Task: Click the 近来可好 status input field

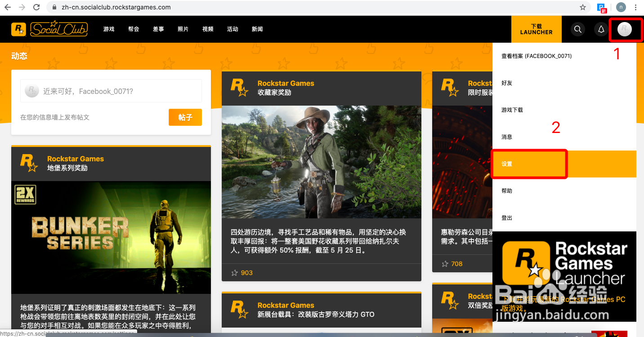Action: (x=111, y=91)
